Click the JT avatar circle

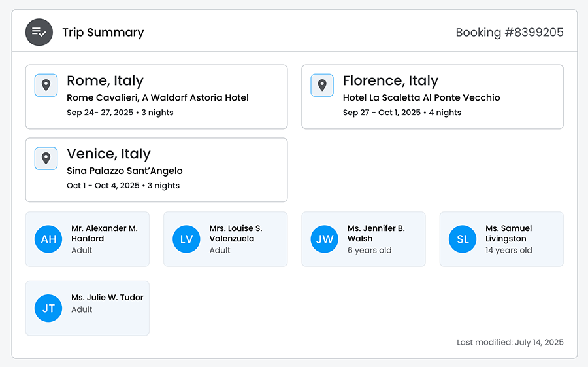pos(48,308)
